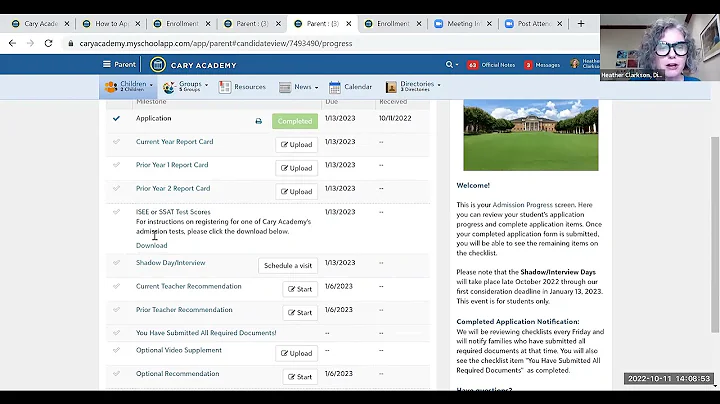Click the Calendar icon in the nav bar
The height and width of the screenshot is (404, 720).
[335, 87]
